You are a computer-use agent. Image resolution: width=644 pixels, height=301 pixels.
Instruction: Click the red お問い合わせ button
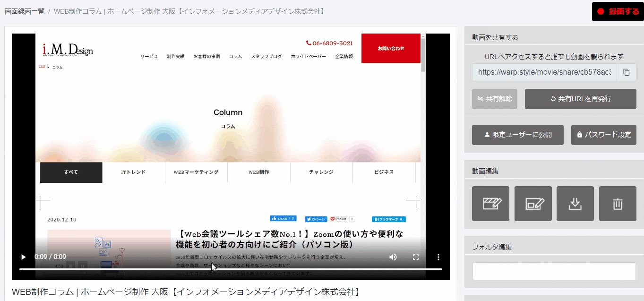point(391,48)
